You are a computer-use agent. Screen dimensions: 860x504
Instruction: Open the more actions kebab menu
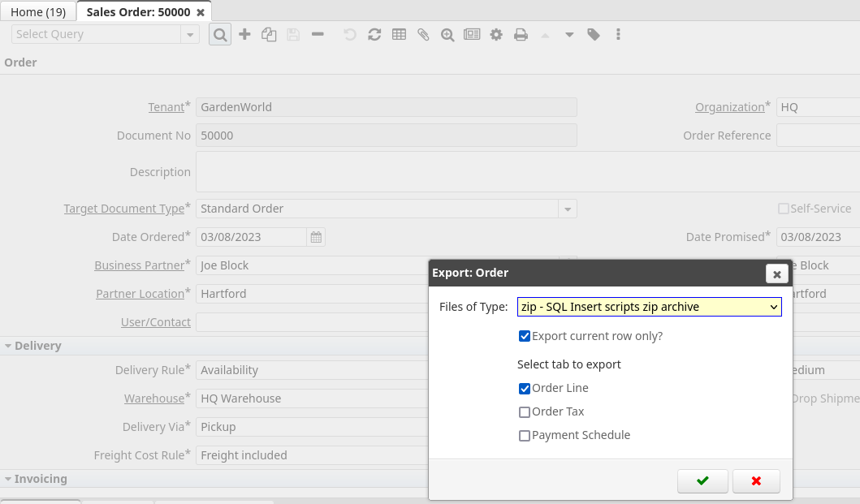pos(618,34)
